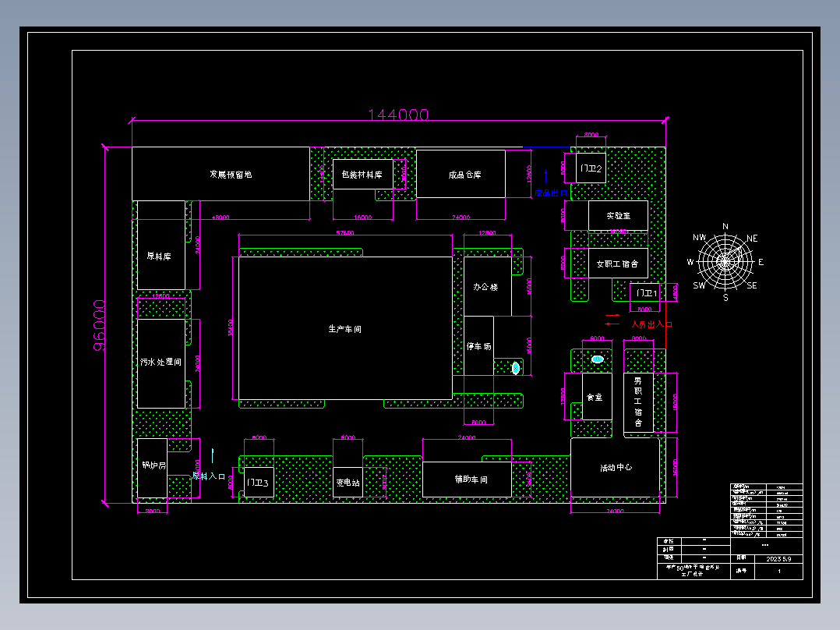This screenshot has width=840, height=630.
Task: Click the 食堂 label
Action: tap(594, 398)
